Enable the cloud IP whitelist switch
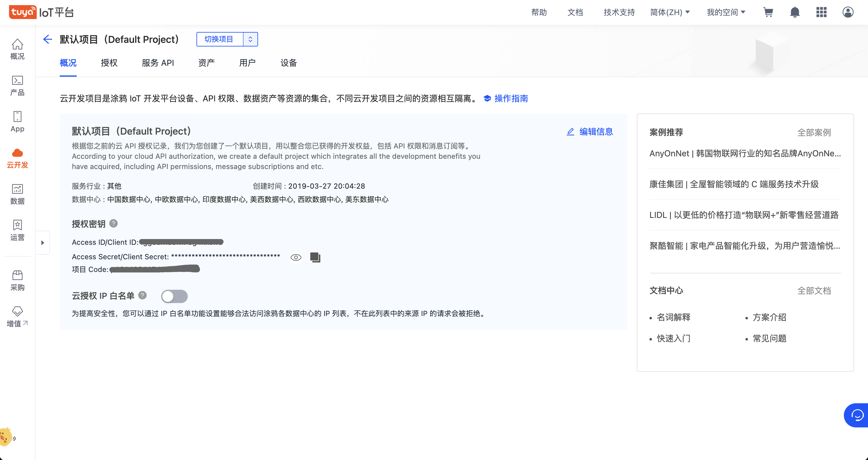The width and height of the screenshot is (868, 460). (x=174, y=296)
